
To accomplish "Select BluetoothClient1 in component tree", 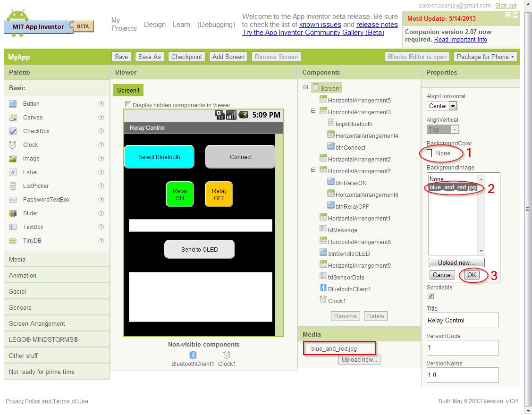I will click(349, 289).
